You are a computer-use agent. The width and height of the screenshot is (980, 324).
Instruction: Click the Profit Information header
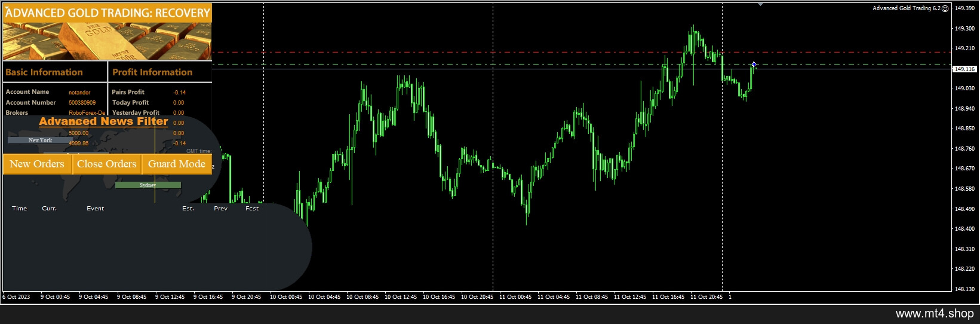pyautogui.click(x=152, y=72)
